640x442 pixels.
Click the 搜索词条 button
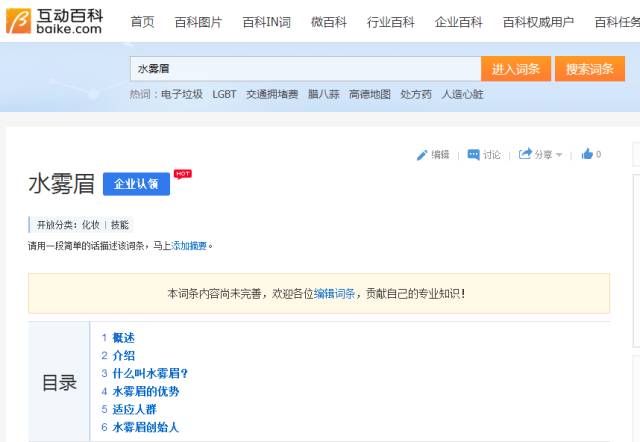pyautogui.click(x=590, y=69)
